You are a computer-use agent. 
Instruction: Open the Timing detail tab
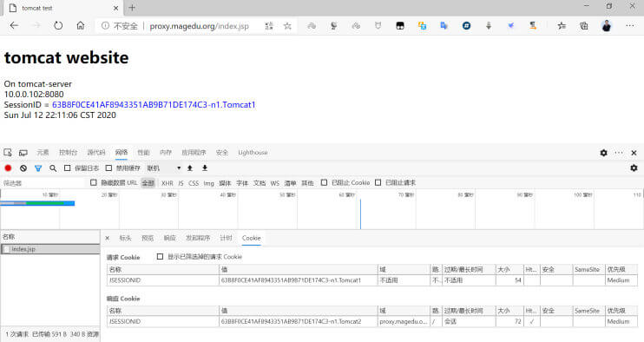[226, 238]
